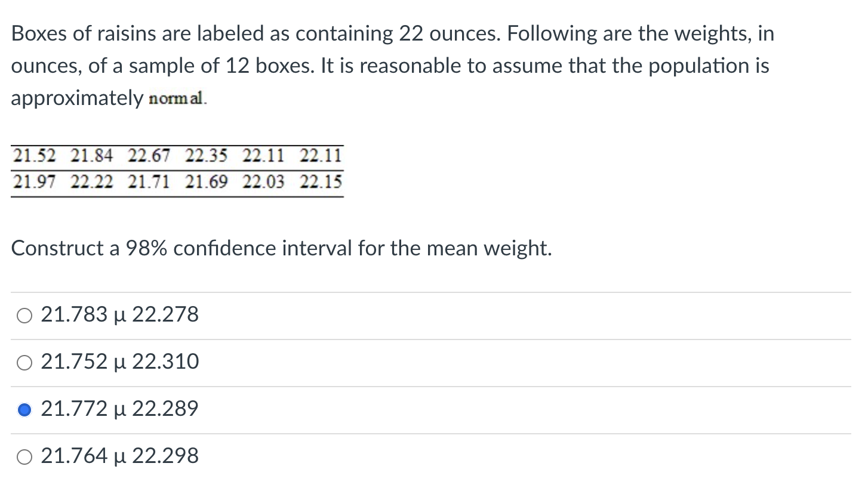
Task: Deselect the chosen 21.772 μ 22.289 option
Action: (x=24, y=409)
